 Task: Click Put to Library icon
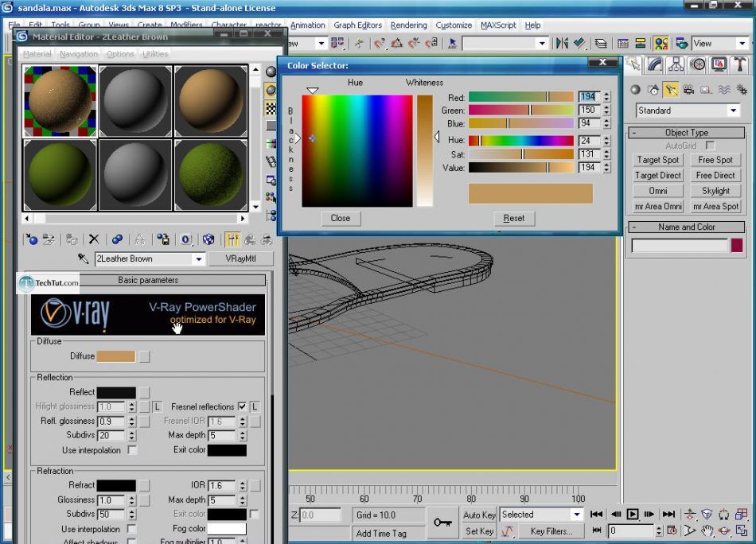[x=163, y=239]
